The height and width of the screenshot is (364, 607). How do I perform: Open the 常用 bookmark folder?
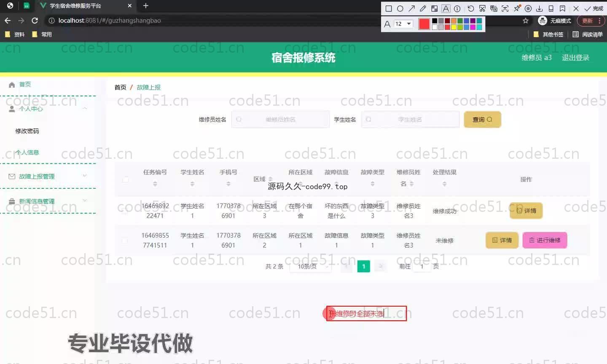pos(42,35)
